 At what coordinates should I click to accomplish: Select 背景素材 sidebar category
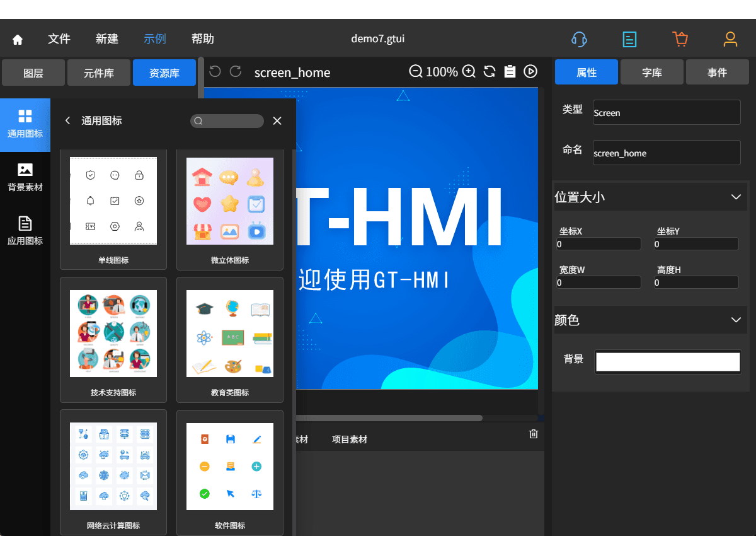[25, 178]
